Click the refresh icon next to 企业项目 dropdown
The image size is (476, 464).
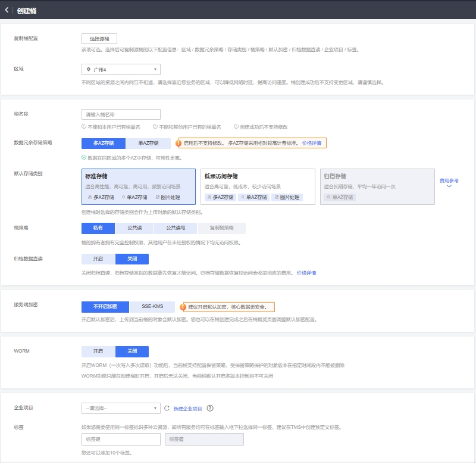tap(167, 409)
